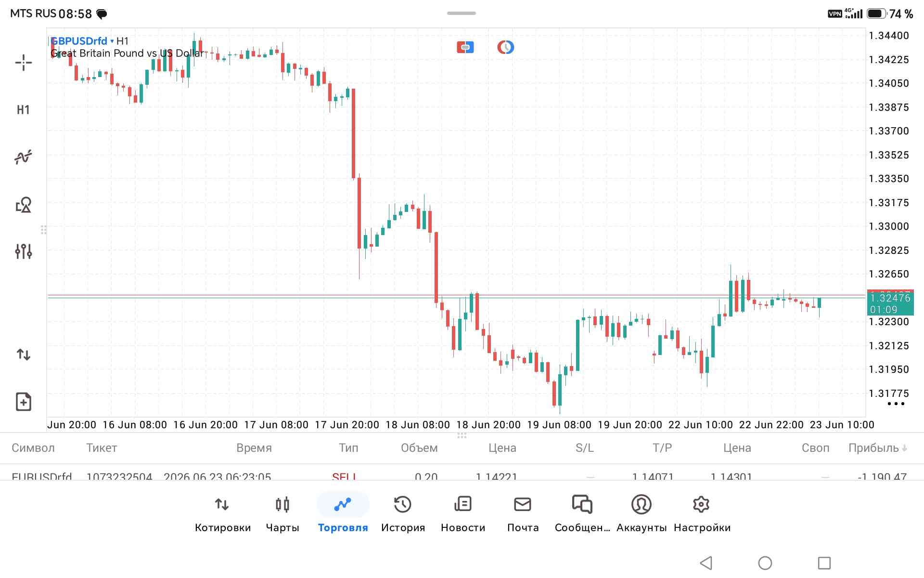The width and height of the screenshot is (924, 578).
Task: Tap the battery indicator in status bar
Action: pyautogui.click(x=876, y=13)
